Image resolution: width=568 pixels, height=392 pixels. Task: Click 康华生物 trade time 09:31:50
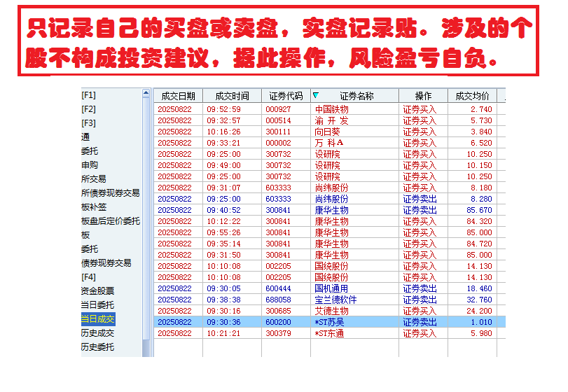point(224,255)
